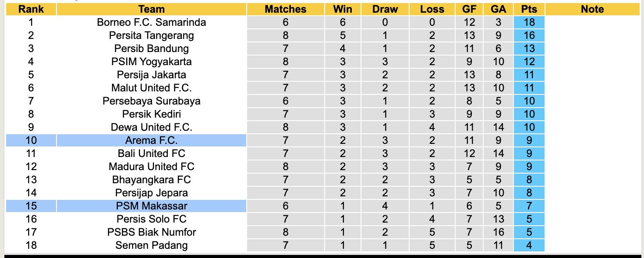Open Persija Jakarta team entry
Viewport: 644px width, 258px height.
(151, 75)
